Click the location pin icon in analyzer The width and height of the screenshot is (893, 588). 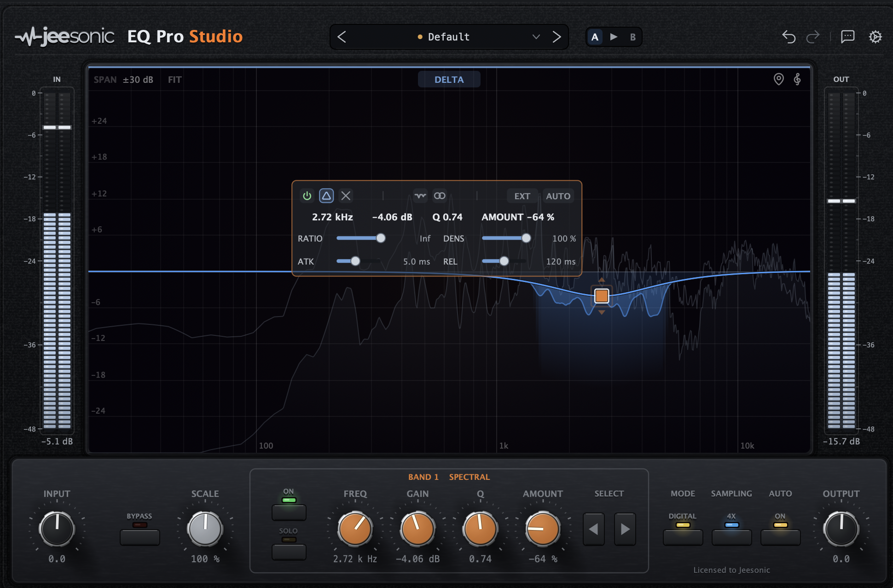click(778, 79)
